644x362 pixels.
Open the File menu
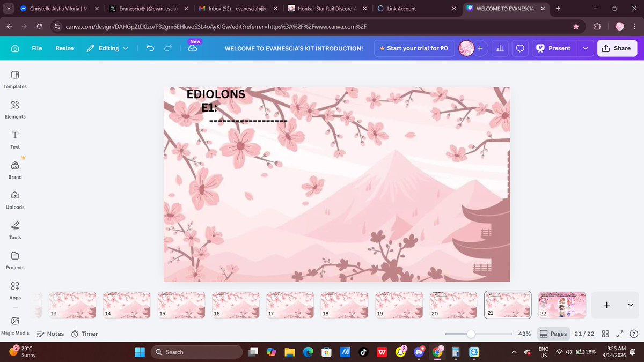[x=36, y=48]
